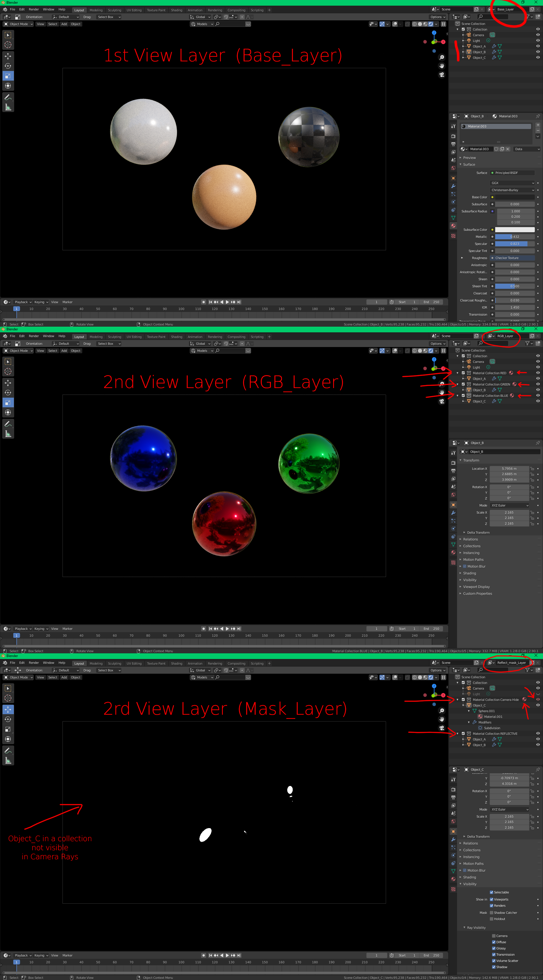
Task: Select the Transform tool in Base_Layer window
Action: pyautogui.click(x=8, y=86)
